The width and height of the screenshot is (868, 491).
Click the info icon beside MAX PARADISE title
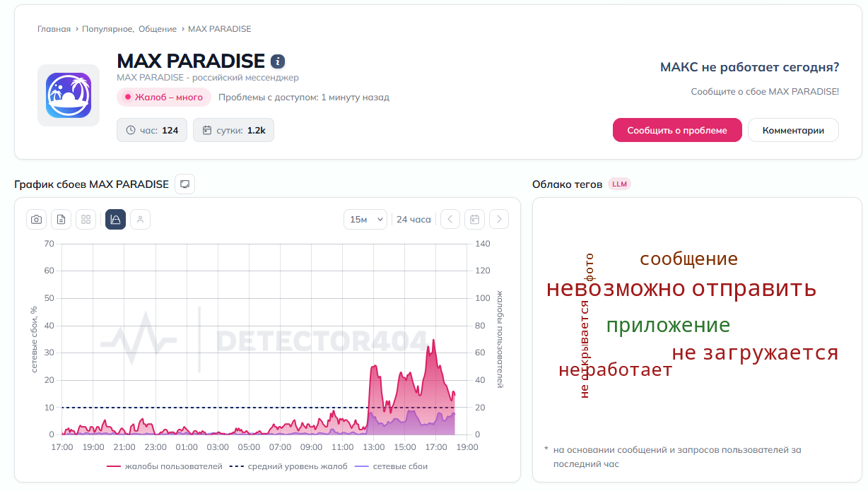[x=278, y=61]
